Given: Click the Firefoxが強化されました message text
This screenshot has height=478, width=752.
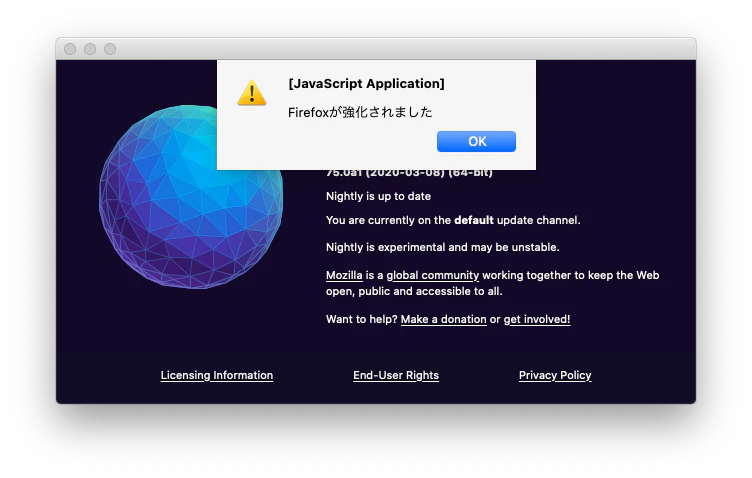Looking at the screenshot, I should click(360, 112).
